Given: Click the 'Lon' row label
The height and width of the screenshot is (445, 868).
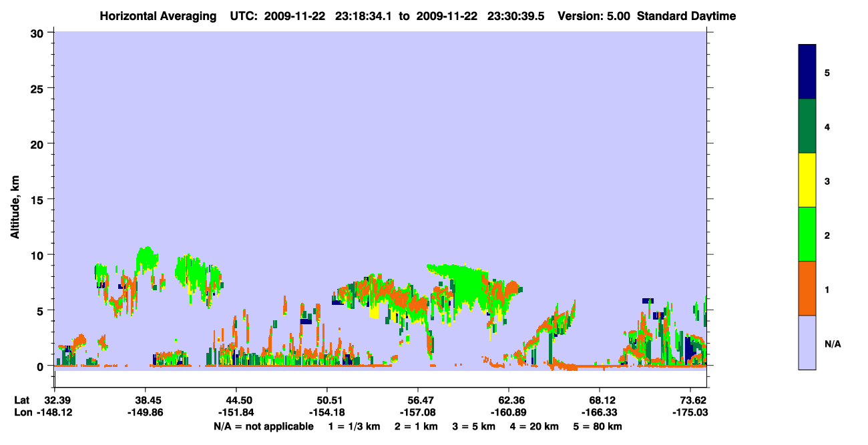Looking at the screenshot, I should click(23, 412).
